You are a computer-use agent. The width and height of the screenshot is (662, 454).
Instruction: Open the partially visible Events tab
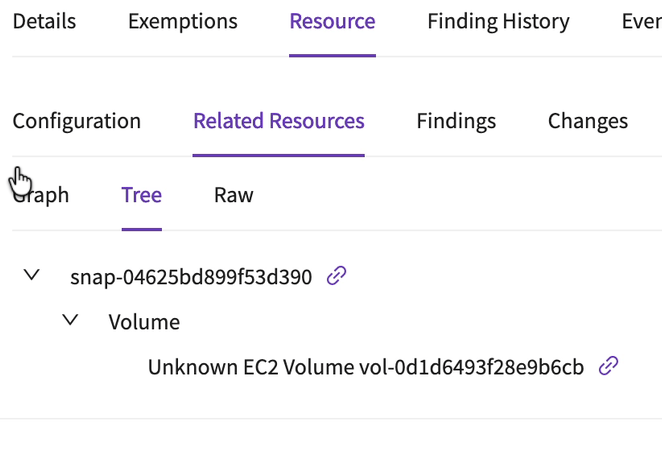click(641, 21)
